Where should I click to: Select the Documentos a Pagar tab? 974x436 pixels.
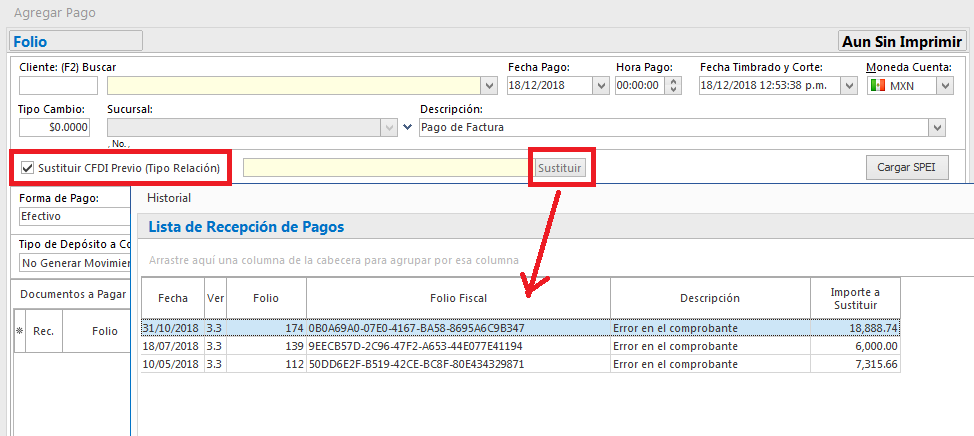(x=73, y=294)
